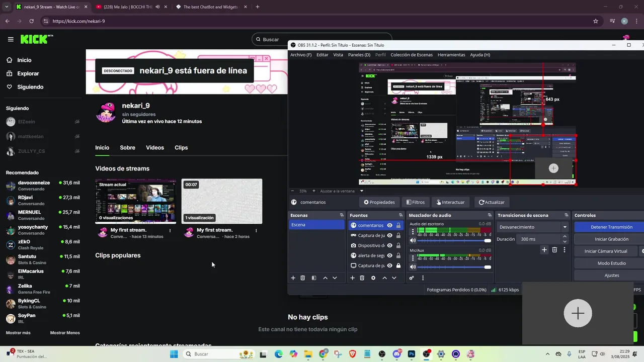Open the Kick hamburger menu

pyautogui.click(x=11, y=39)
